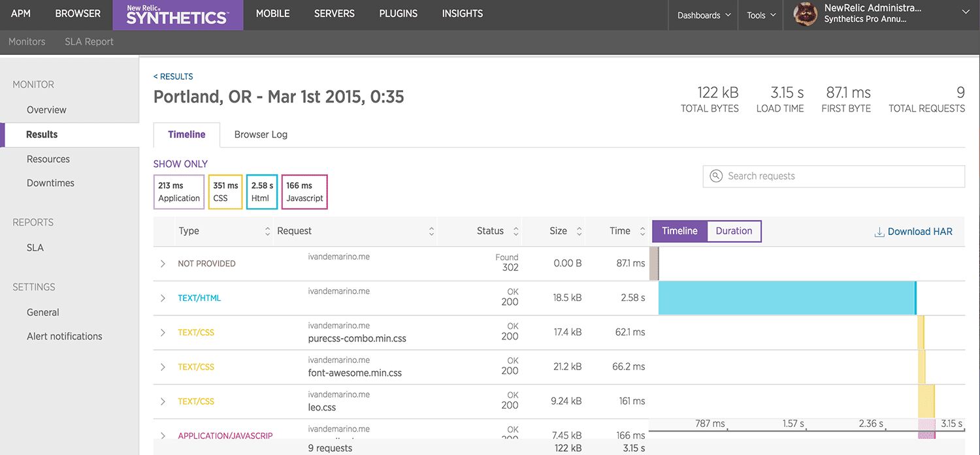Expand the font-awesome.min.css row
980x455 pixels.
point(163,368)
